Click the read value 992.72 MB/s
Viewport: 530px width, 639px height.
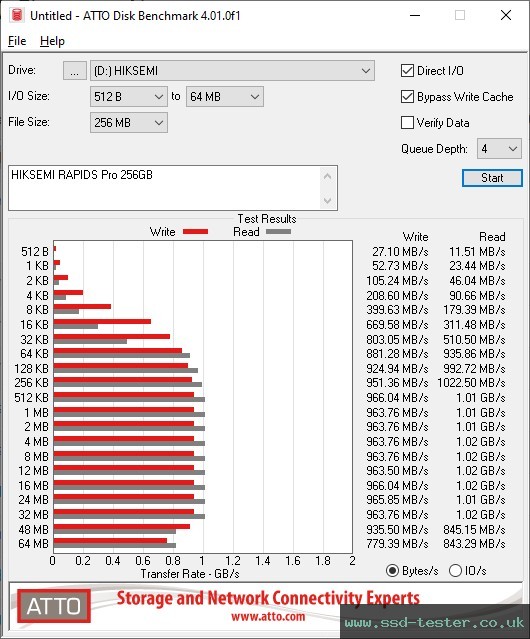point(474,368)
